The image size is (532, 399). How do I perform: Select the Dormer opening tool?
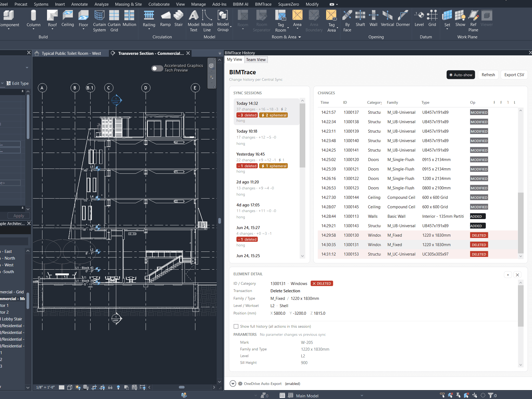[x=403, y=19]
